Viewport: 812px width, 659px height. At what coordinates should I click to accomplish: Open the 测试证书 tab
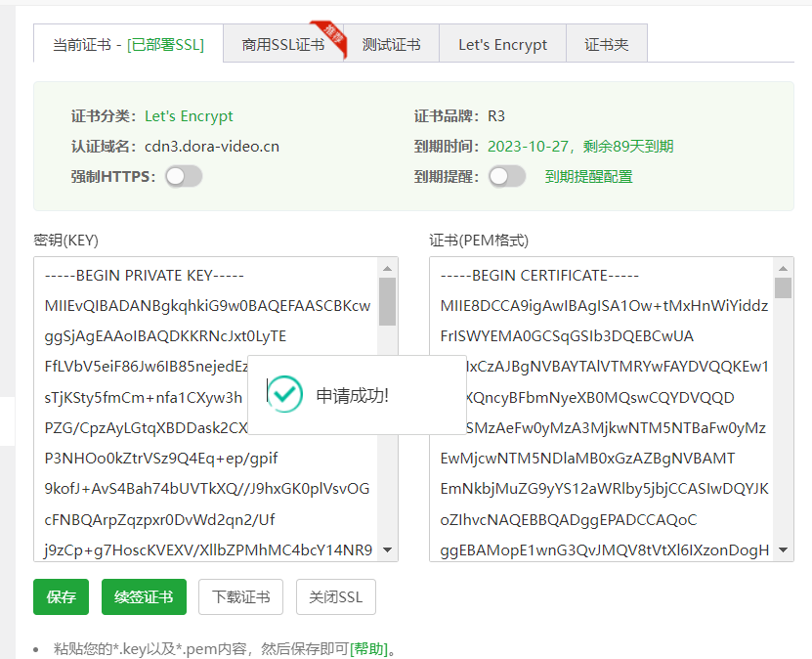click(x=392, y=44)
